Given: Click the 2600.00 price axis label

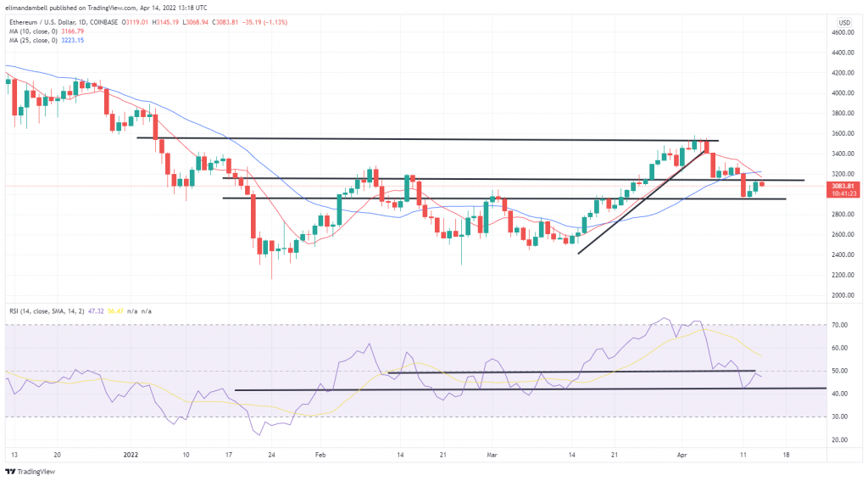Looking at the screenshot, I should click(843, 235).
